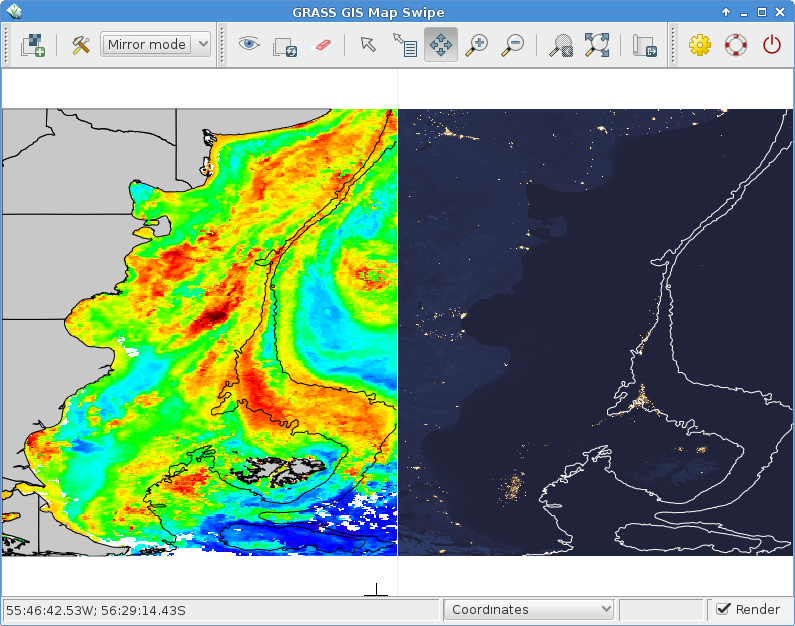Image resolution: width=795 pixels, height=626 pixels.
Task: Open the Coordinates status bar dropdown
Action: coord(529,609)
